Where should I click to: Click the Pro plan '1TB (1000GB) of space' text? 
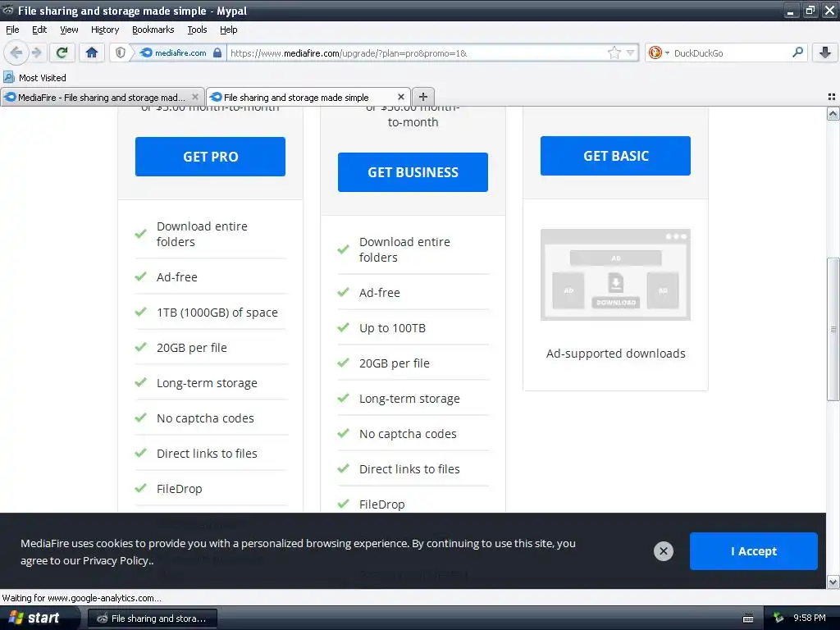217,313
